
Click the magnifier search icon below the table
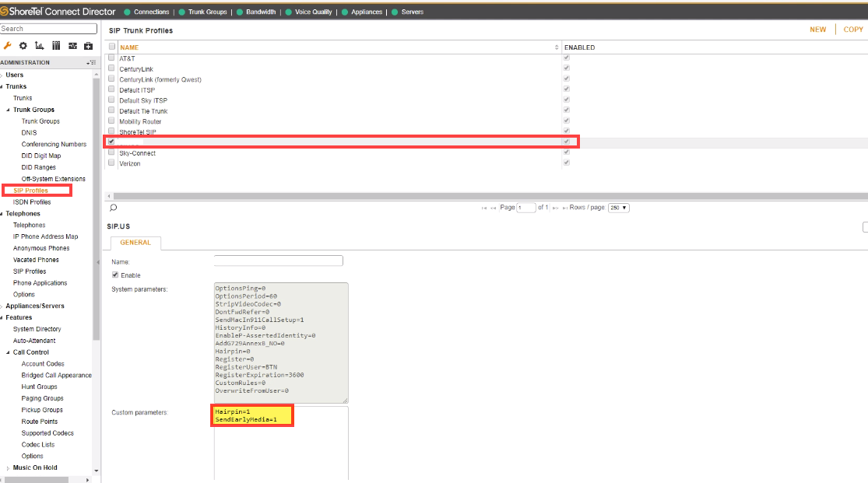pyautogui.click(x=114, y=208)
